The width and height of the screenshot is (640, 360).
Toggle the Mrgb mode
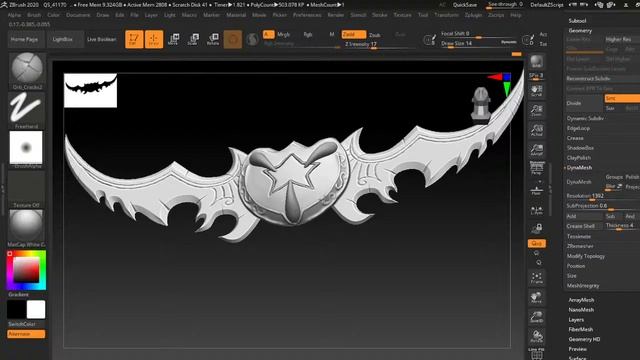pos(283,35)
